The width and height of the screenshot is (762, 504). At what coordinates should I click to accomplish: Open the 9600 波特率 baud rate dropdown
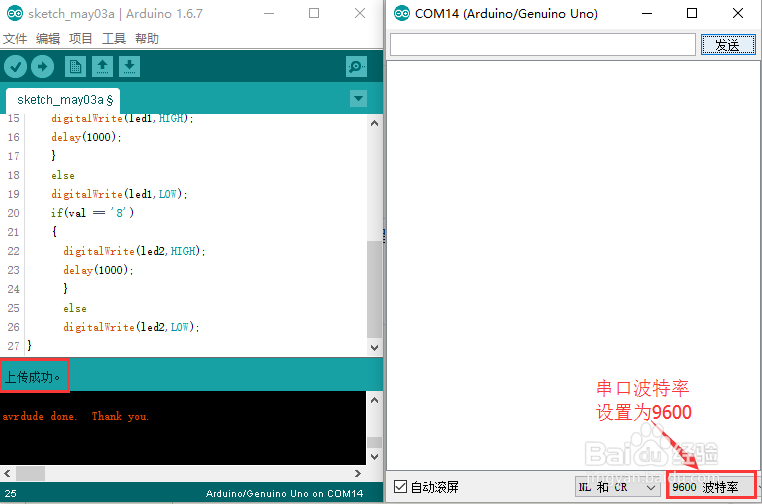pos(711,487)
